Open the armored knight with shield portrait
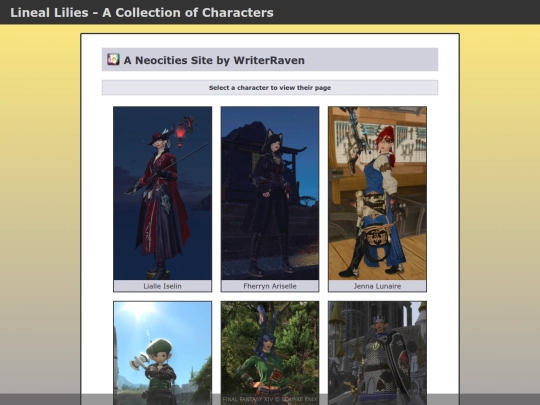The height and width of the screenshot is (405, 540). coord(377,353)
